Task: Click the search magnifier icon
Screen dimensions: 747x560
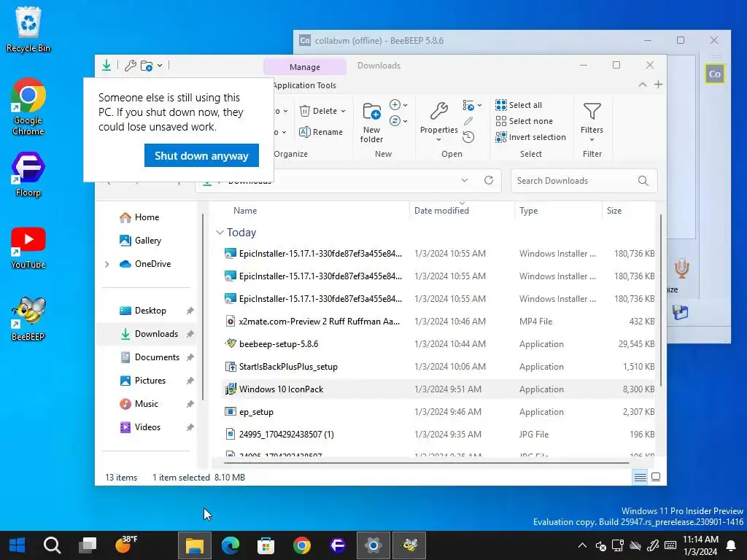Action: click(643, 181)
